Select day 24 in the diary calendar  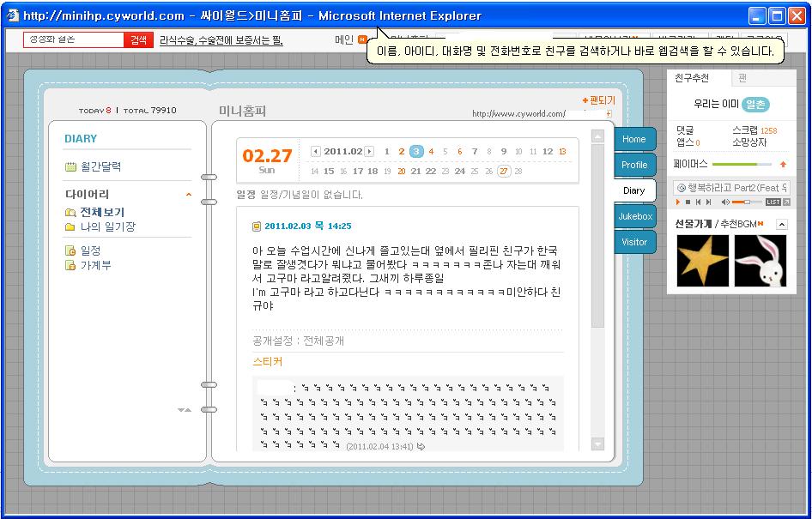coord(460,172)
